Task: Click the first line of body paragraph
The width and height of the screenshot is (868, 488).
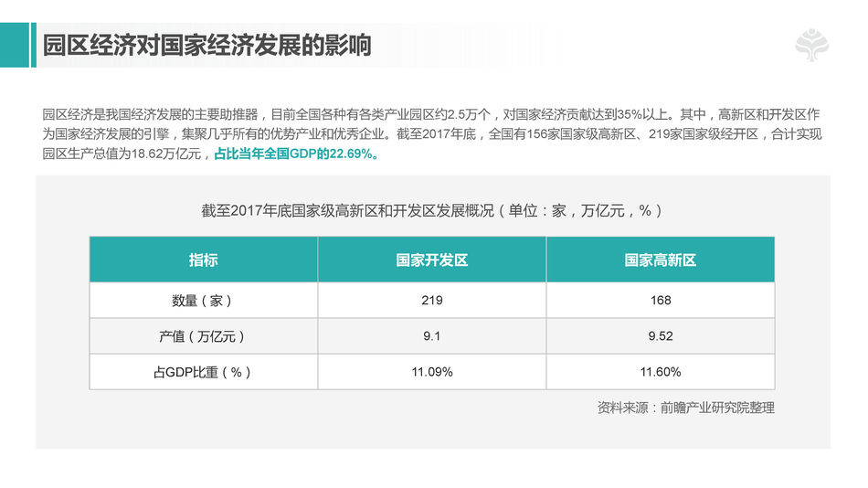Action: tap(431, 115)
